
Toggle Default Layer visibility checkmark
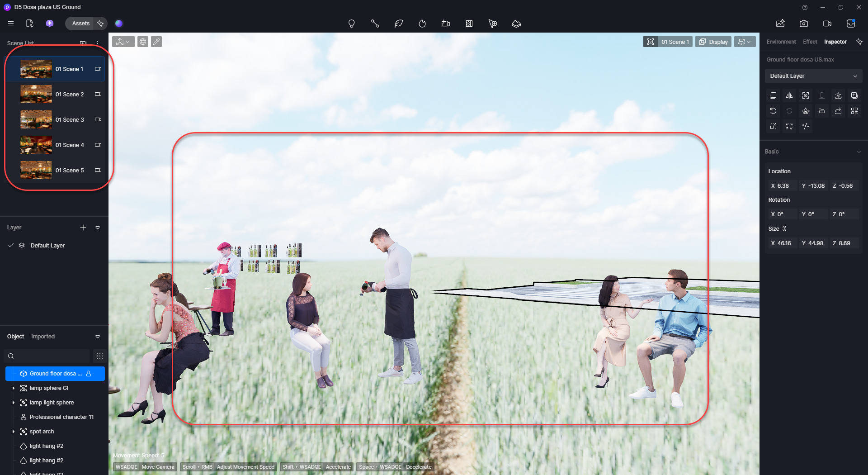[x=11, y=245]
